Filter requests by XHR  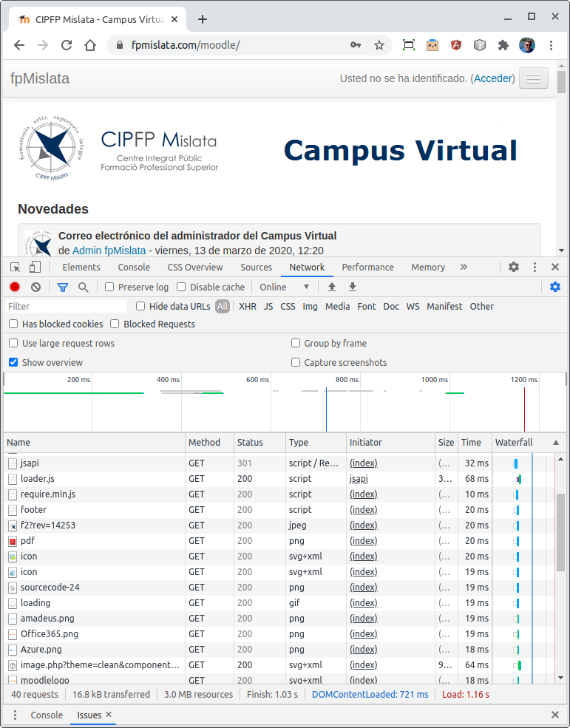248,307
